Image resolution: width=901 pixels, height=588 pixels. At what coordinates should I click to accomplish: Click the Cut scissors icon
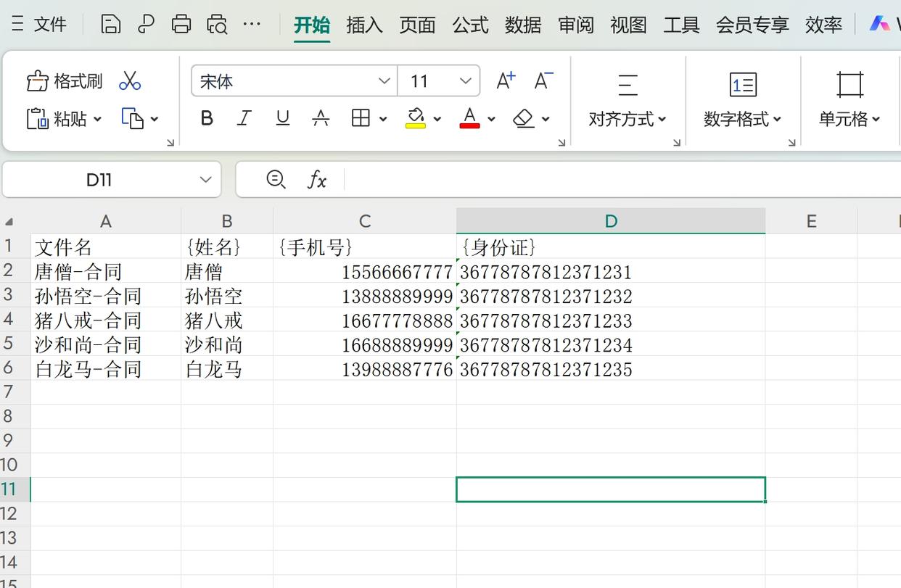tap(130, 80)
